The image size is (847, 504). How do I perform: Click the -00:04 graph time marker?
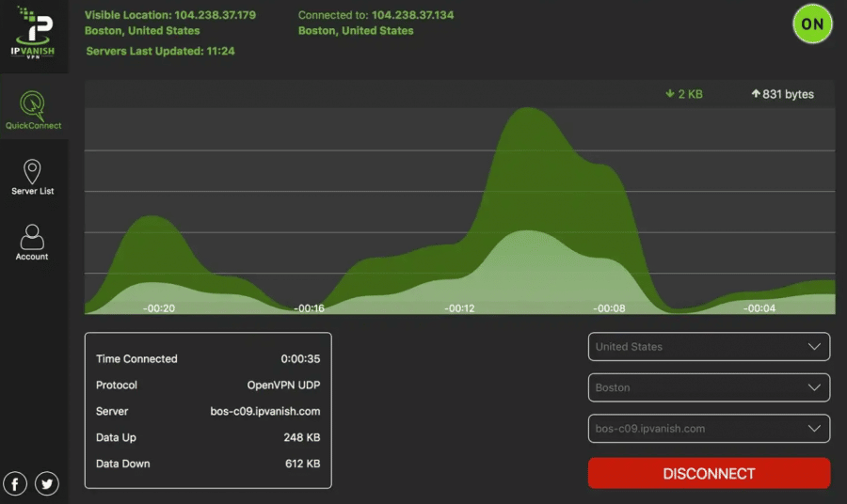coord(759,308)
